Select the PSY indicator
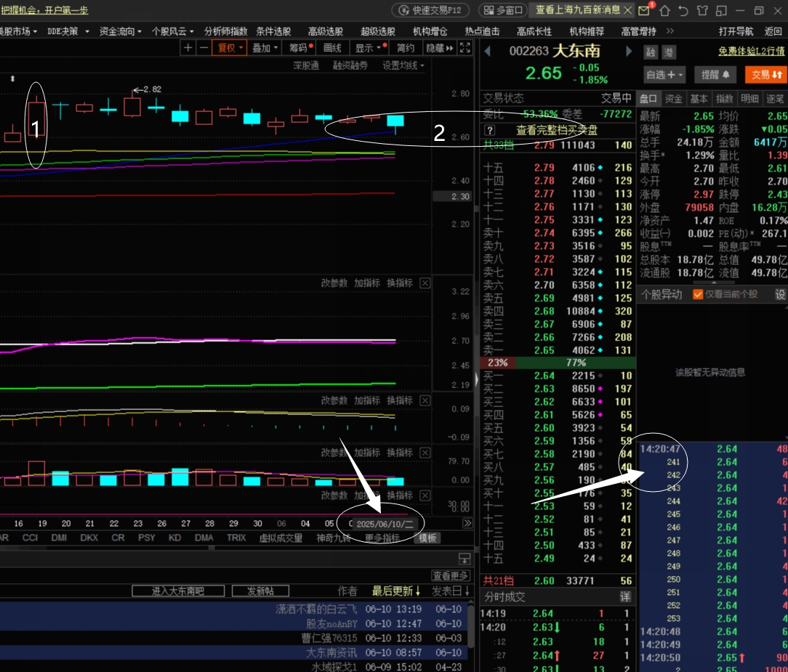The width and height of the screenshot is (788, 672). 146,538
